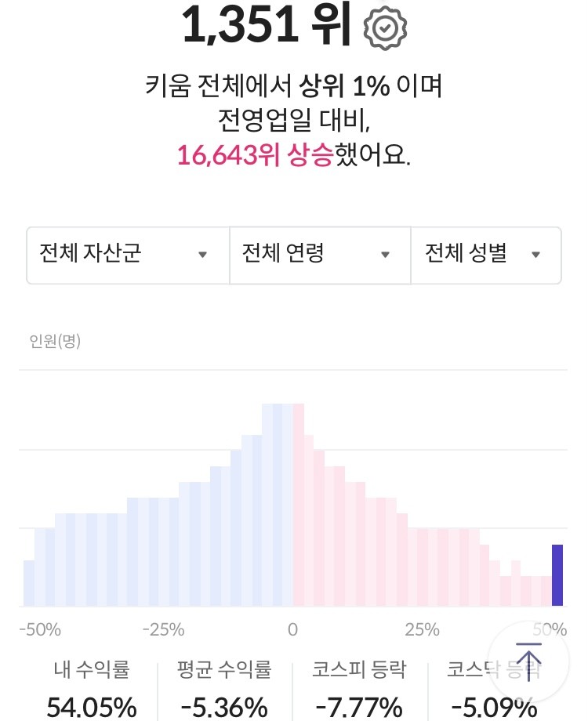Click the arrow in 전체 성별 selector
The width and height of the screenshot is (588, 721).
tap(535, 255)
